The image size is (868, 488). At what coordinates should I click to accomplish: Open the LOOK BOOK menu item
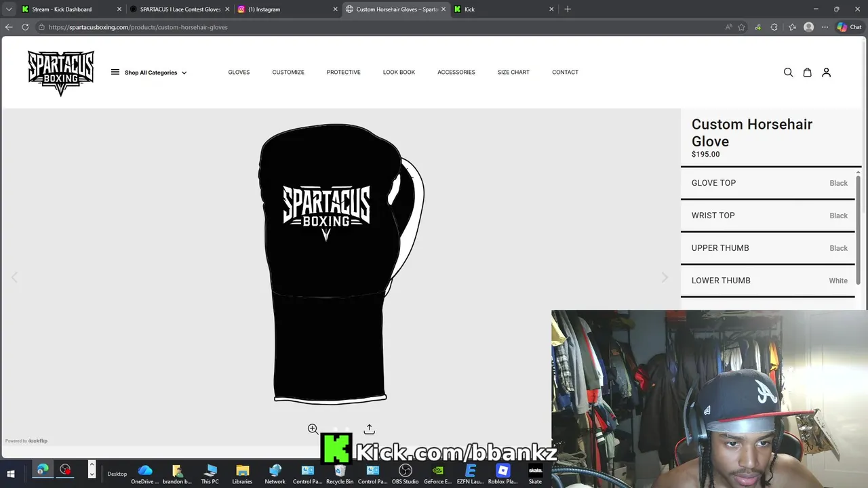[399, 73]
